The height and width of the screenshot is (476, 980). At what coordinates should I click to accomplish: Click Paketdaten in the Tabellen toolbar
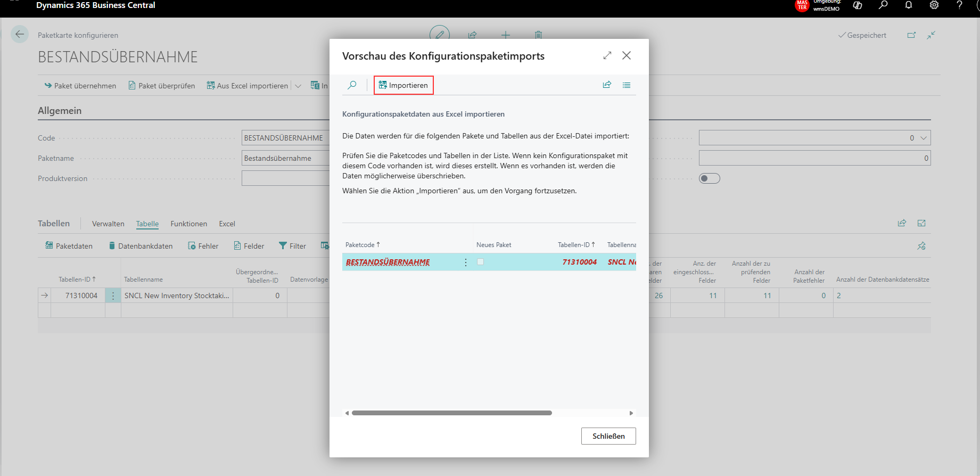pos(69,246)
